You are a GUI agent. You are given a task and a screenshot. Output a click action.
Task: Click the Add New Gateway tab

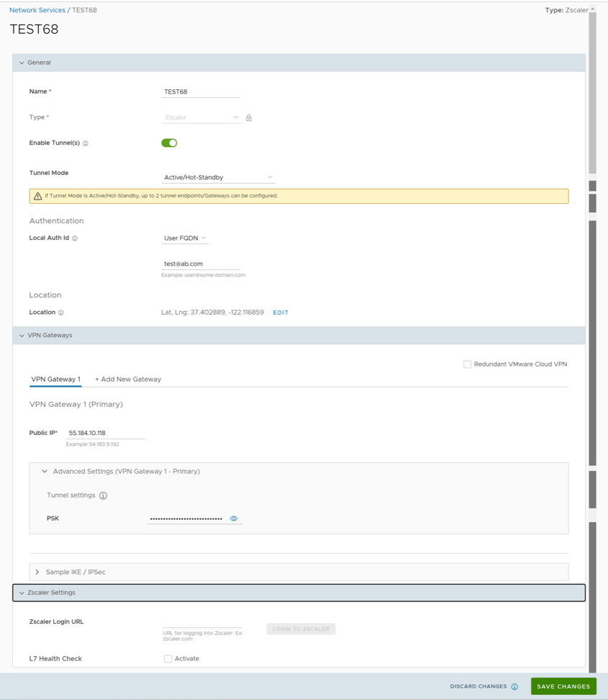pyautogui.click(x=128, y=379)
